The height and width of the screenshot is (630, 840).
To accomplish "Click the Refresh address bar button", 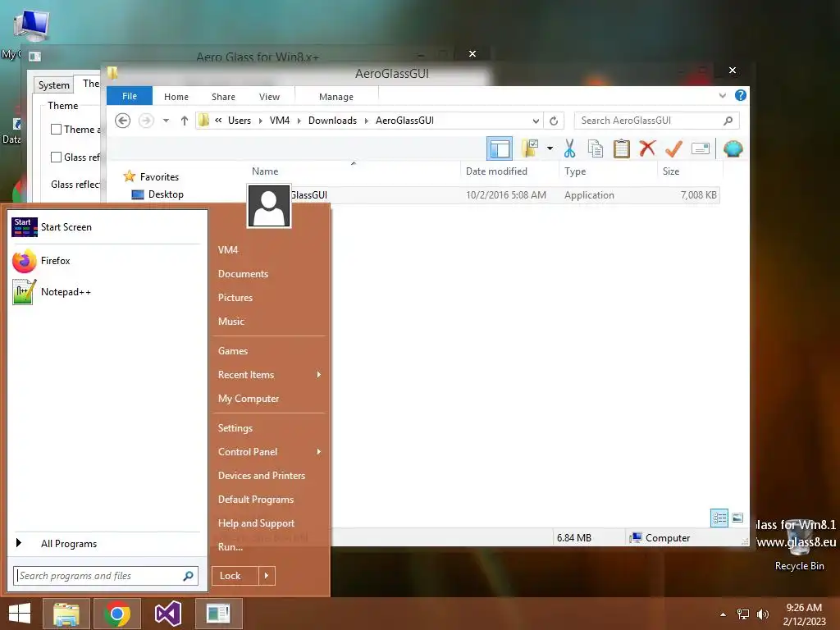I will point(554,121).
